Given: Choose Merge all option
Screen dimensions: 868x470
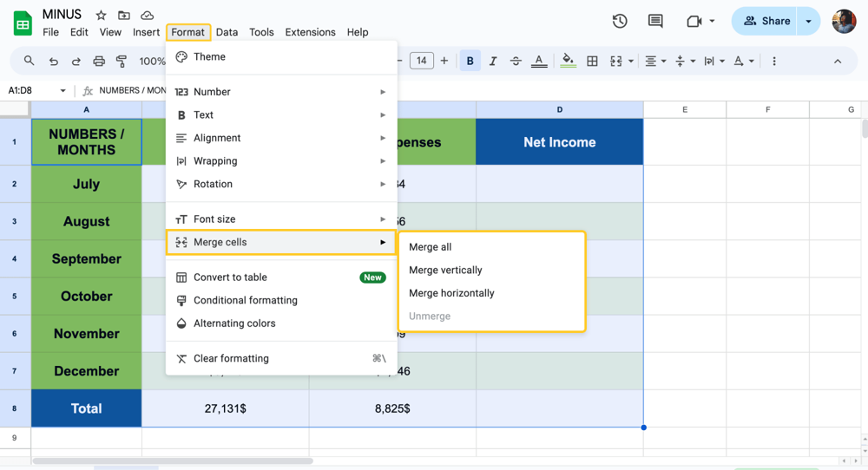Looking at the screenshot, I should (x=430, y=247).
